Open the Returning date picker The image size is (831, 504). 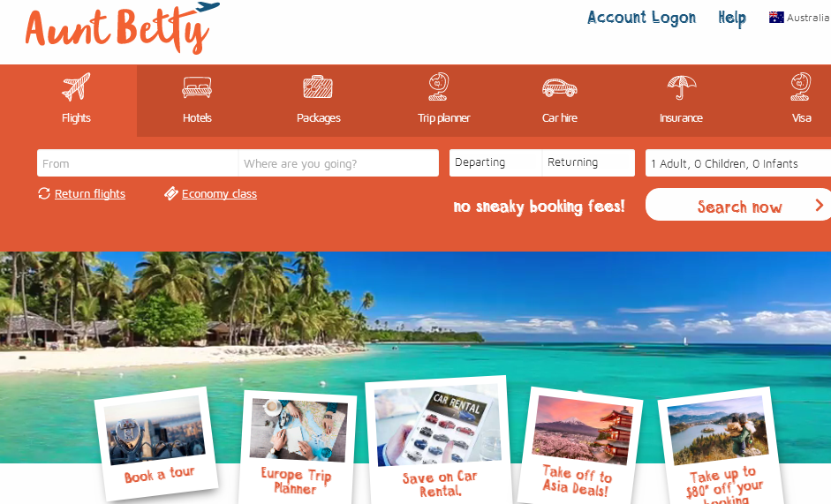[588, 162]
